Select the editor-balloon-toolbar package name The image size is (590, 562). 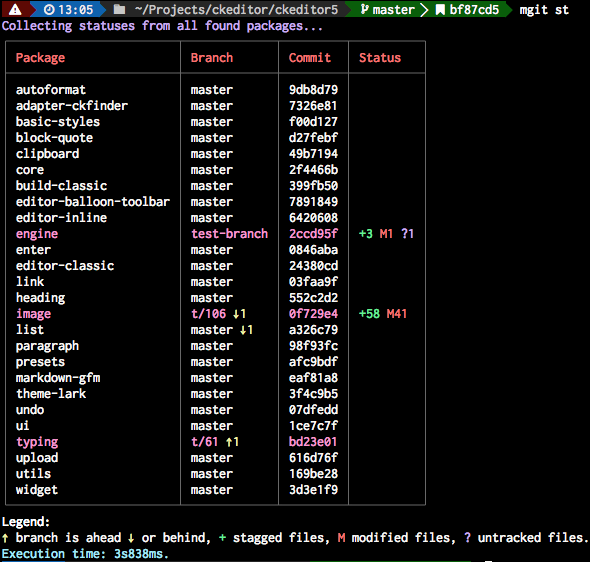(x=93, y=202)
